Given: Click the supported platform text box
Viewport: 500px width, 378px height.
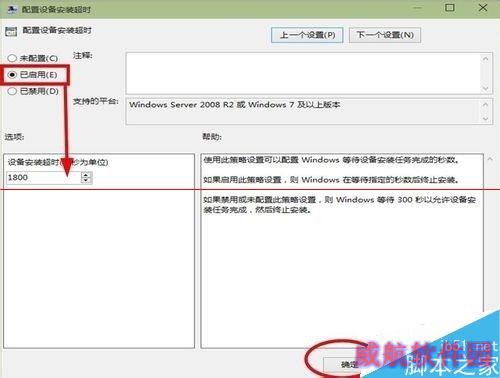Looking at the screenshot, I should [x=303, y=111].
